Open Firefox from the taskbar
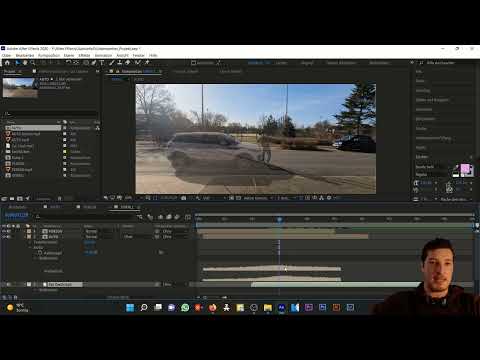Screen dimensions: 480x360 pos(212,307)
